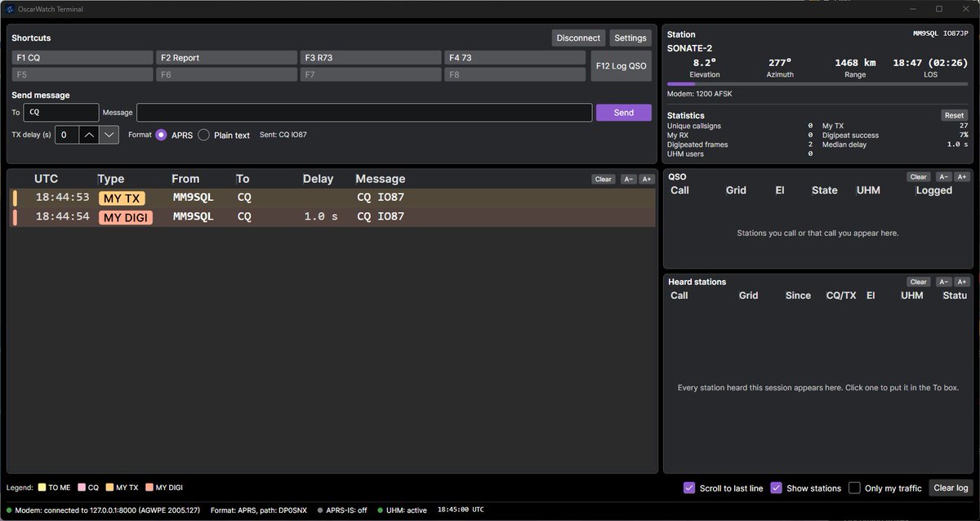The width and height of the screenshot is (980, 521).
Task: Click the F12 Log QSO button
Action: coord(621,66)
